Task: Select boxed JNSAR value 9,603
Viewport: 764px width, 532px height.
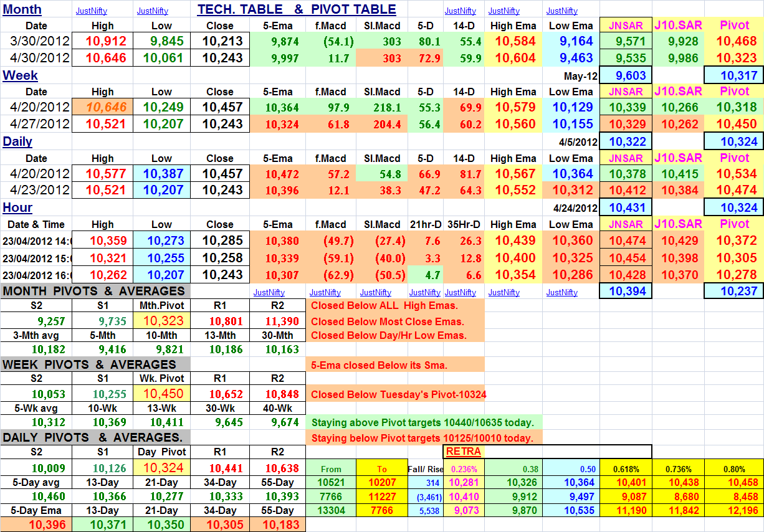Action: (x=626, y=75)
